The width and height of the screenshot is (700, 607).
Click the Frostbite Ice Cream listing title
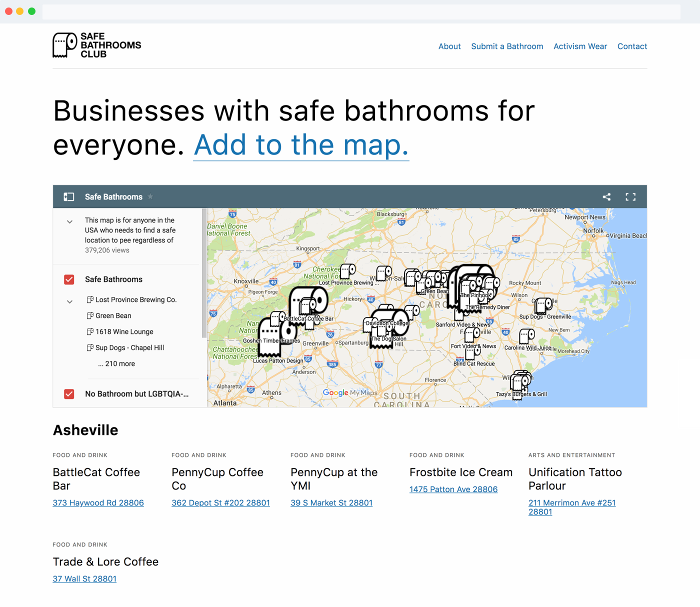[x=461, y=472]
